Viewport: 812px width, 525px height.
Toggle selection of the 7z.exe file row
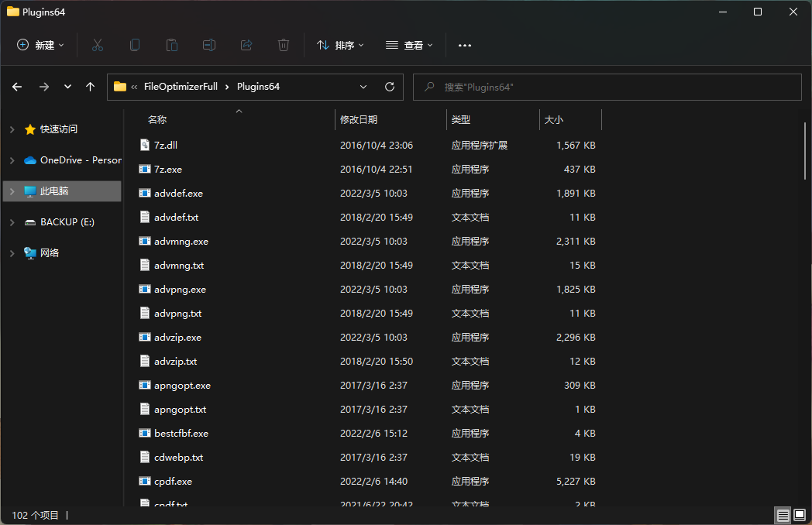pyautogui.click(x=167, y=169)
